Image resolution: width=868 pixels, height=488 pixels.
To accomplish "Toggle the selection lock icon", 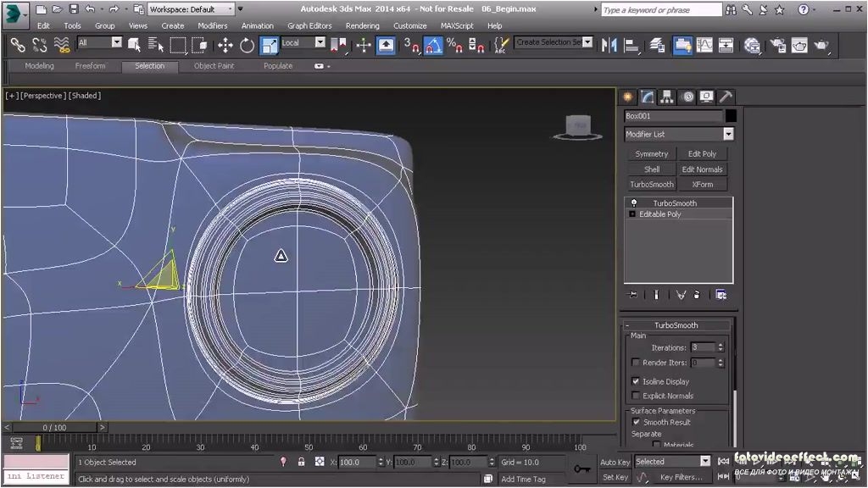I will (x=301, y=462).
